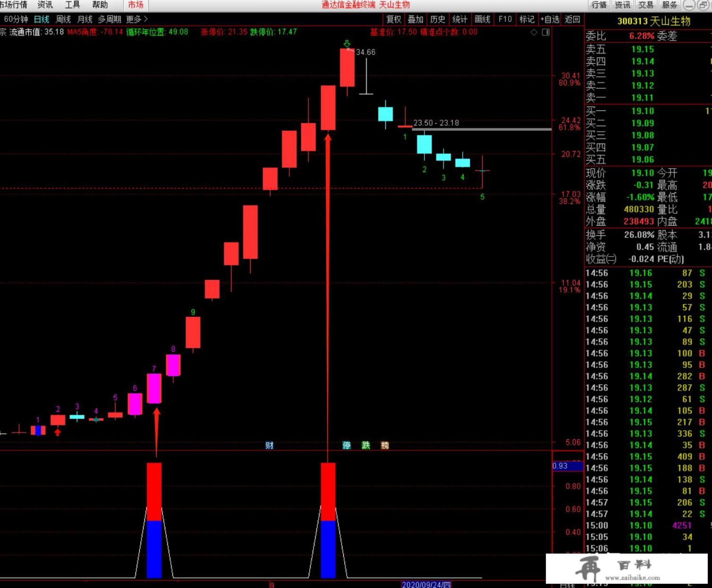This screenshot has height=588, width=712.
Task: Click the 停 info marker on chart
Action: tap(347, 445)
